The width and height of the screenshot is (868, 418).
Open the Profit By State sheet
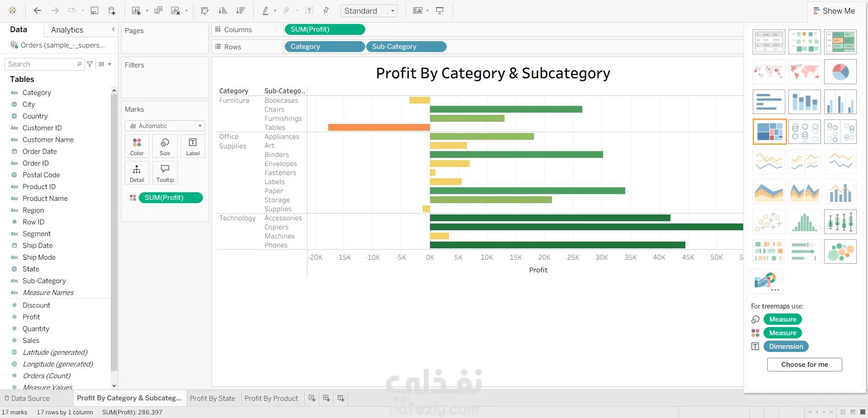pyautogui.click(x=212, y=399)
